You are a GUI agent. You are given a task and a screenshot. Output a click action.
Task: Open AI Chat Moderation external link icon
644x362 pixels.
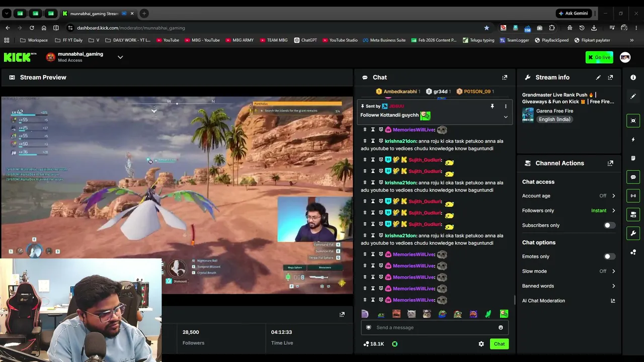[x=613, y=301]
